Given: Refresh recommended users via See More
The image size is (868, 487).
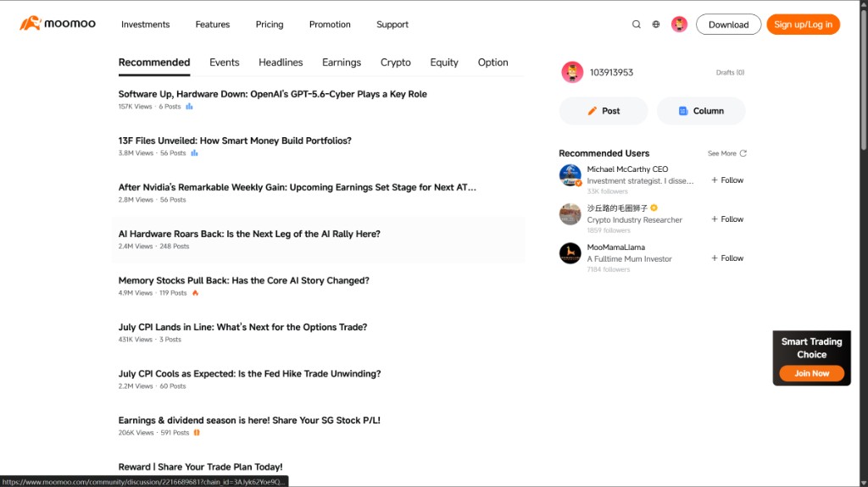Looking at the screenshot, I should pyautogui.click(x=743, y=153).
